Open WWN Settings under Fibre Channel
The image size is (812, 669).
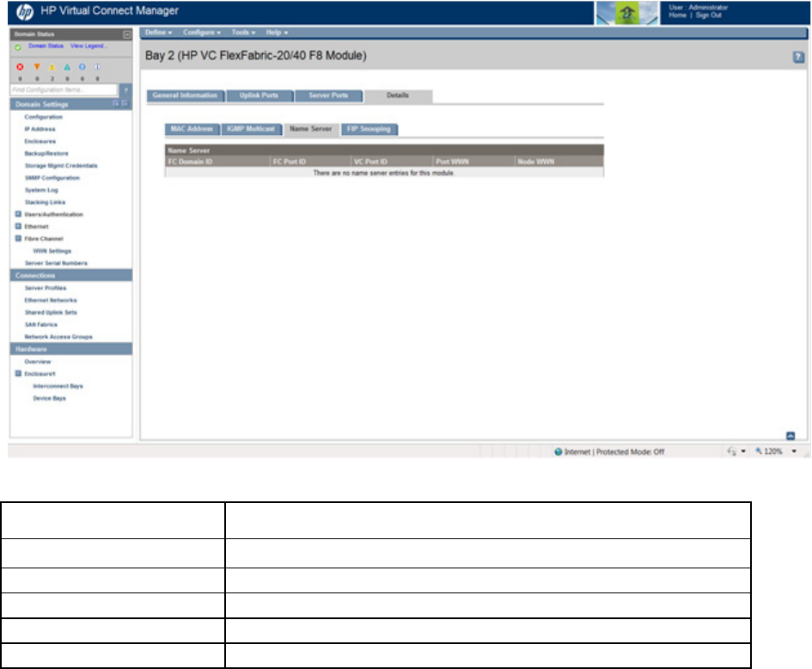52,251
